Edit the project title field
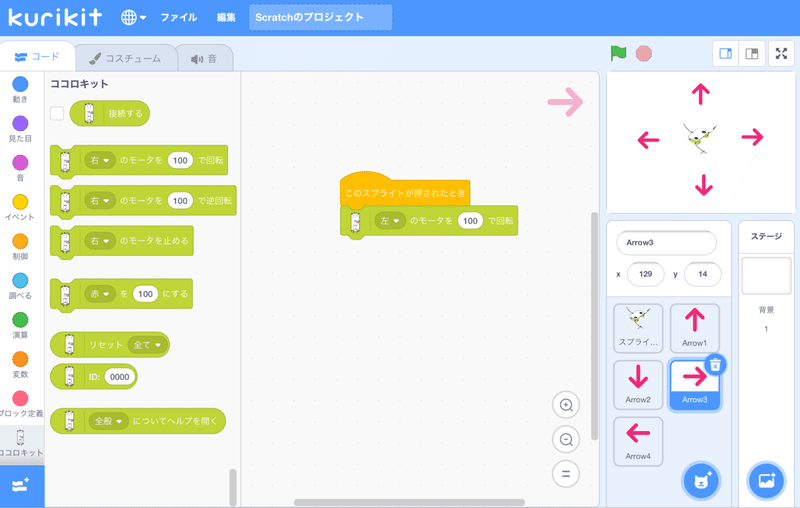The height and width of the screenshot is (508, 800). 320,17
